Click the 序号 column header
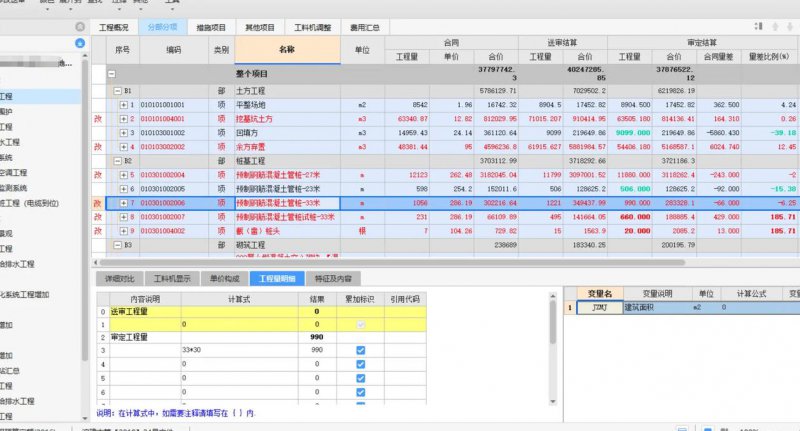 (x=122, y=50)
